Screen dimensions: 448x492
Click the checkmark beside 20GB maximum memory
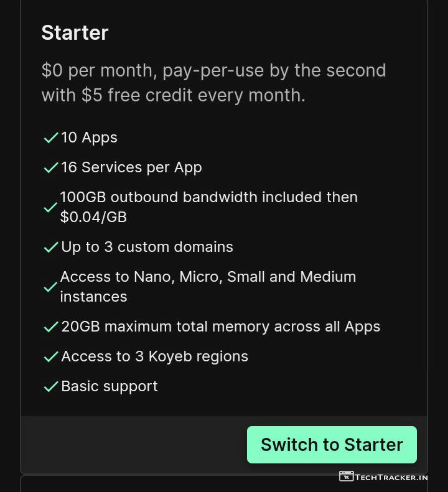tap(51, 327)
